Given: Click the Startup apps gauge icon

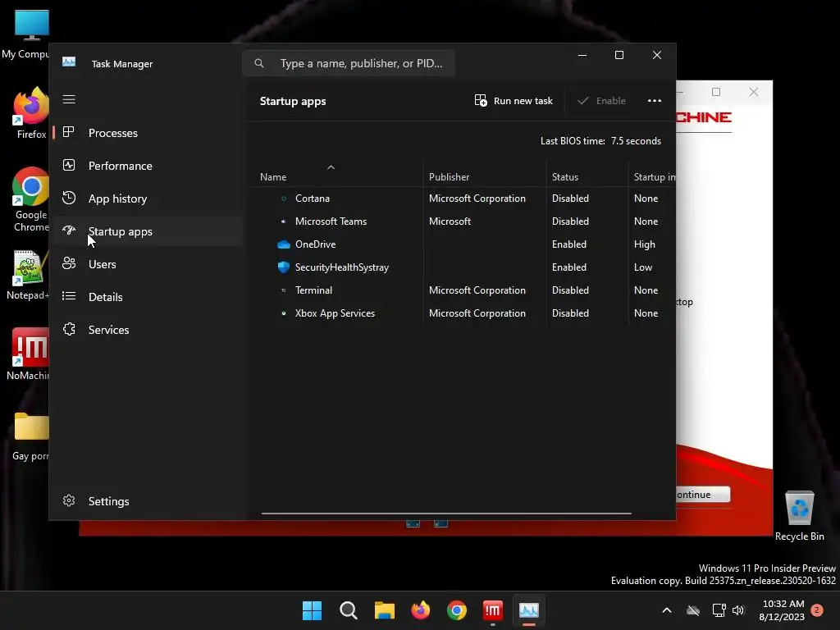Looking at the screenshot, I should click(69, 231).
